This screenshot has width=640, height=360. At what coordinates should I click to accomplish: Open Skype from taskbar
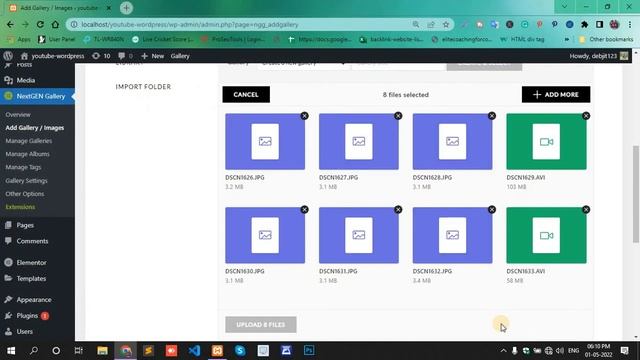tap(240, 351)
